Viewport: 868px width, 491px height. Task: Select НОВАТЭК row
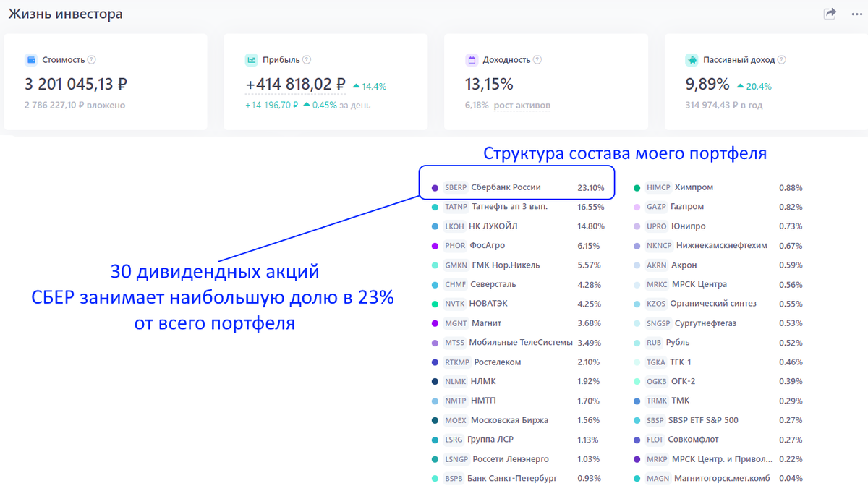click(517, 304)
